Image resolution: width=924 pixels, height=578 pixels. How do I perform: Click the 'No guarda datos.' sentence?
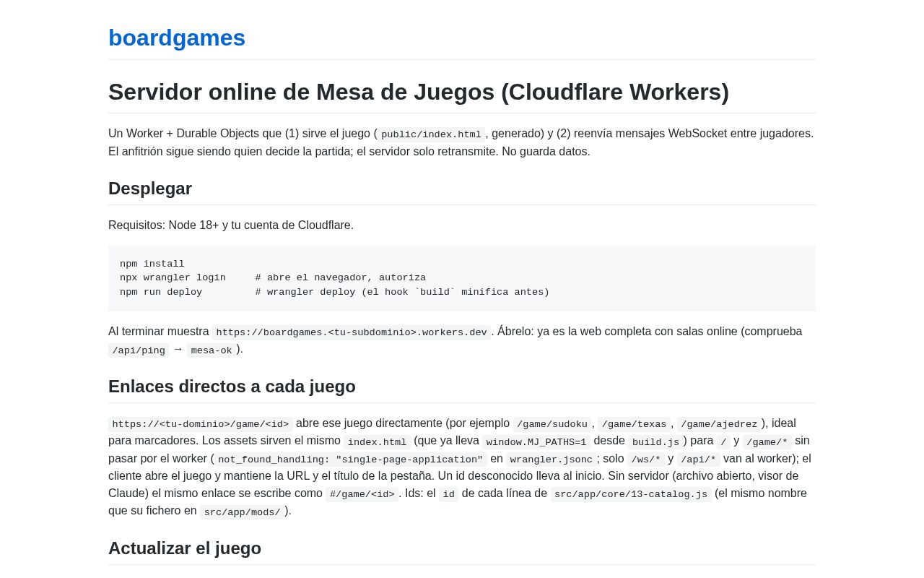coord(546,152)
